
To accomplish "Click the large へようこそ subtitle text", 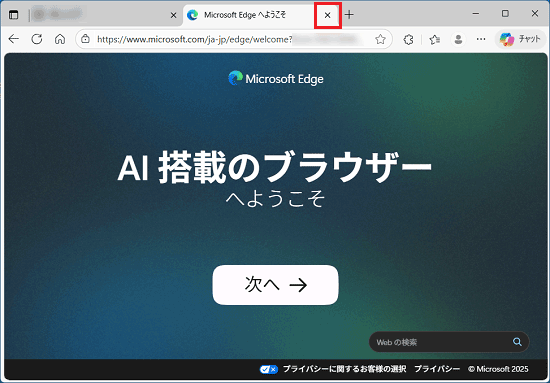I will [275, 199].
